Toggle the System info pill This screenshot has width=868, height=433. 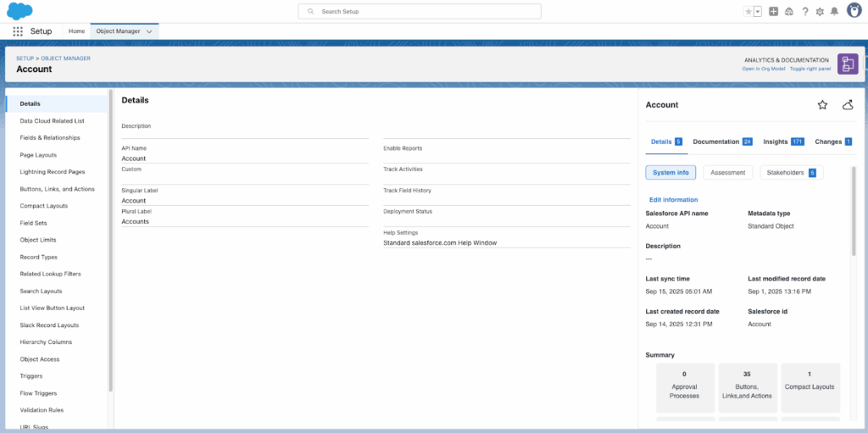(x=670, y=173)
